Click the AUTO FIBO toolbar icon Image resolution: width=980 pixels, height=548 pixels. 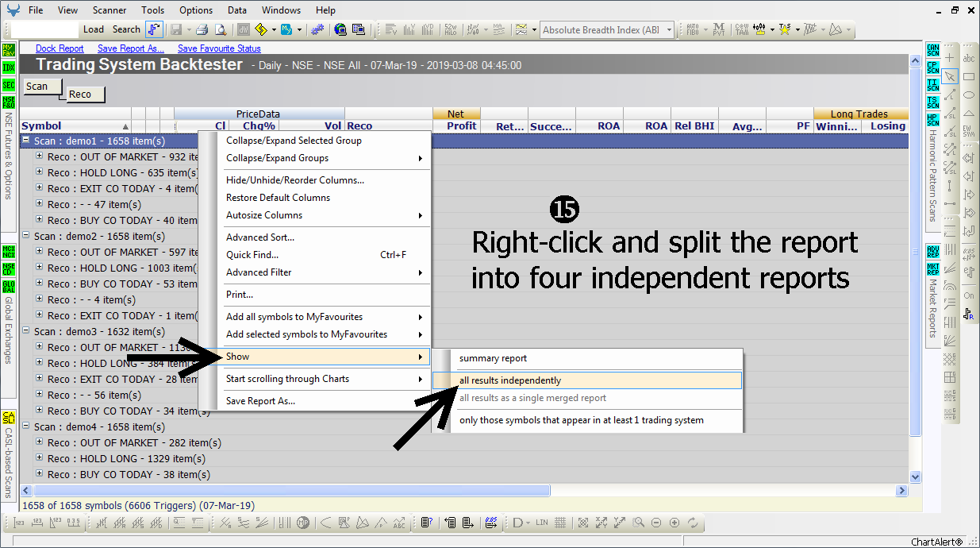point(693,29)
